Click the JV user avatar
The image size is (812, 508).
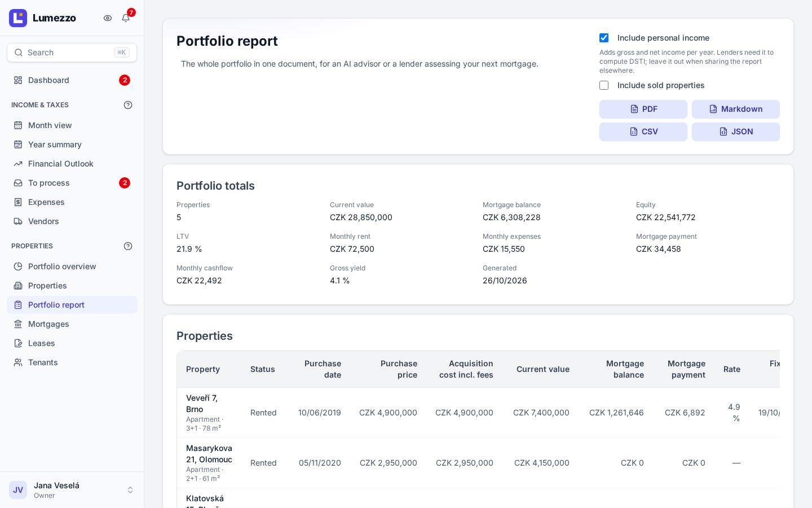pyautogui.click(x=18, y=490)
